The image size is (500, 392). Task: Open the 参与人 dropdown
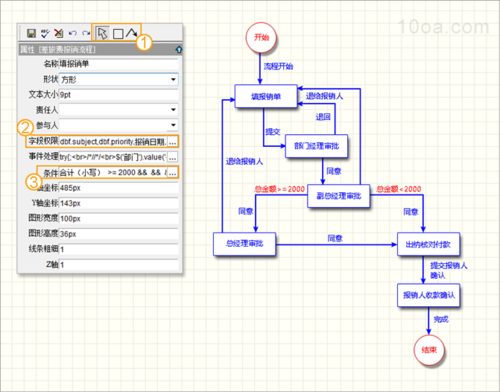[119, 125]
